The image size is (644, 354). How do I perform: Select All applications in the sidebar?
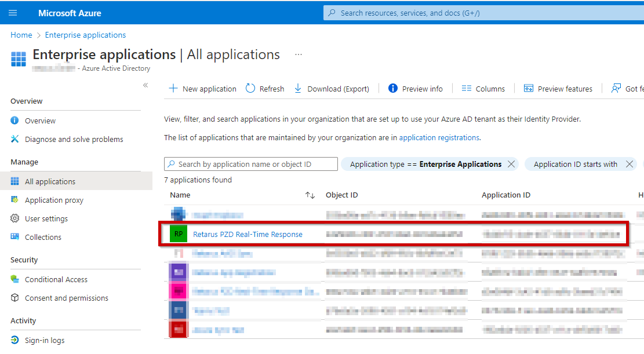point(50,181)
